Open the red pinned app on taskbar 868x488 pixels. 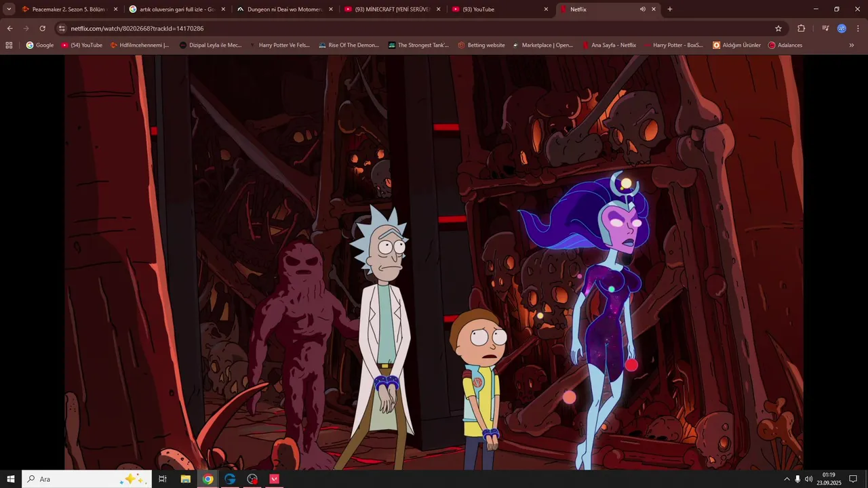click(274, 479)
